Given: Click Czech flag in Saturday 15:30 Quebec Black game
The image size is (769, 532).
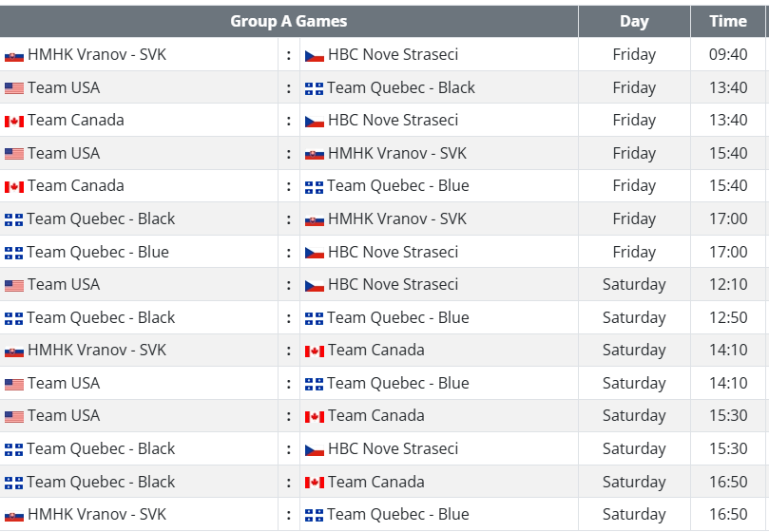Looking at the screenshot, I should [315, 449].
